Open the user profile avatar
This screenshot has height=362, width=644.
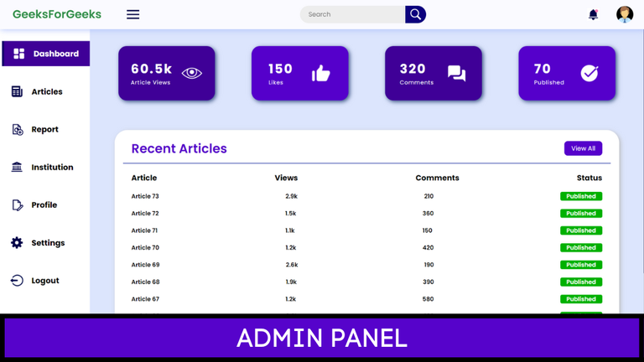pyautogui.click(x=625, y=14)
